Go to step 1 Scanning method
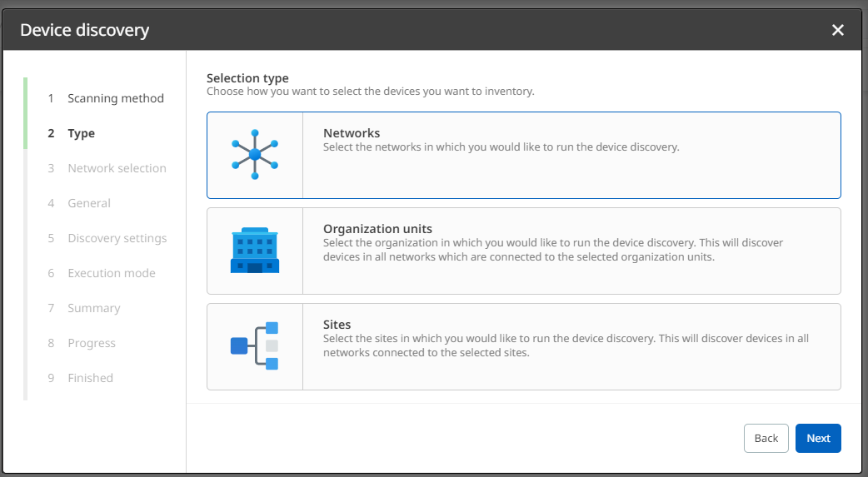The image size is (868, 477). click(115, 98)
